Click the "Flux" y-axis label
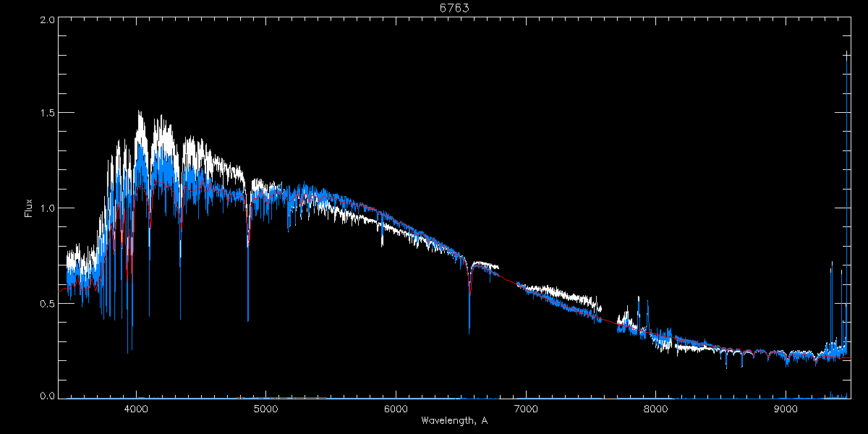 click(x=29, y=208)
